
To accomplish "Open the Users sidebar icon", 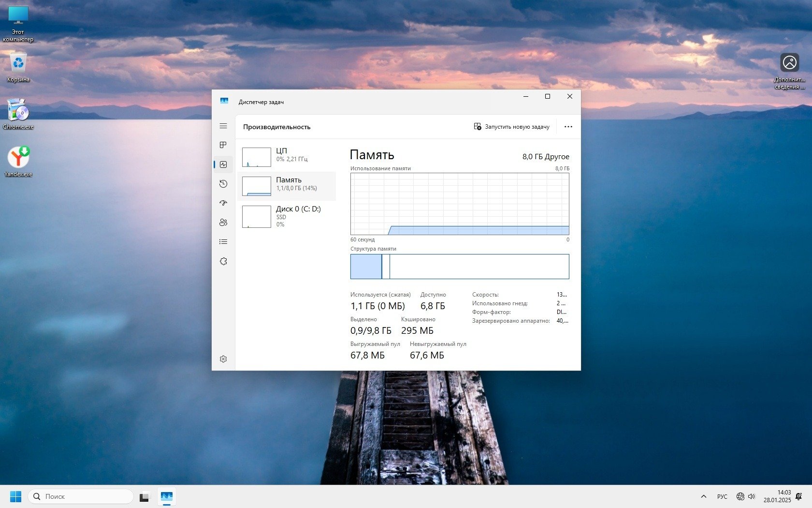I will 223,223.
